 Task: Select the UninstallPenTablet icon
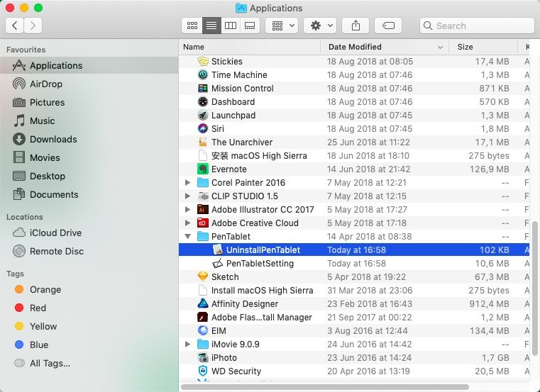coord(218,250)
